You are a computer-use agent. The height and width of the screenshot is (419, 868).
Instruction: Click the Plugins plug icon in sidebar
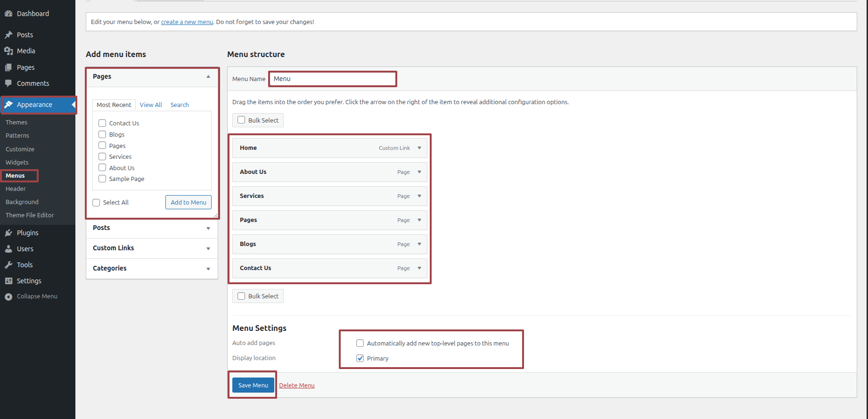click(8, 233)
